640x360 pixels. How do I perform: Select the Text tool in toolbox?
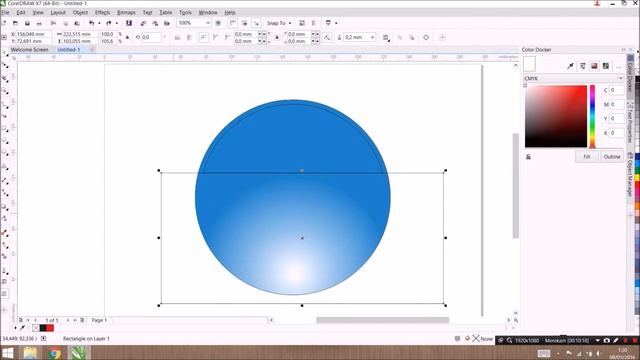point(5,167)
